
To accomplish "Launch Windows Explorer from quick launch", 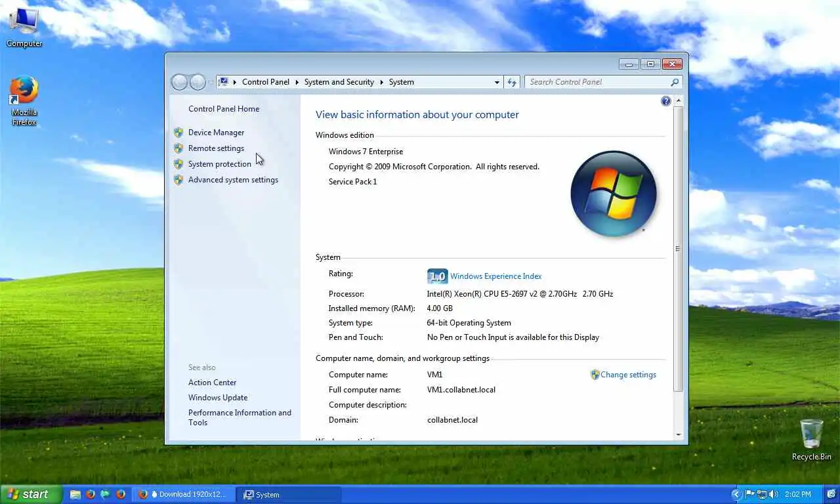I will click(x=75, y=494).
